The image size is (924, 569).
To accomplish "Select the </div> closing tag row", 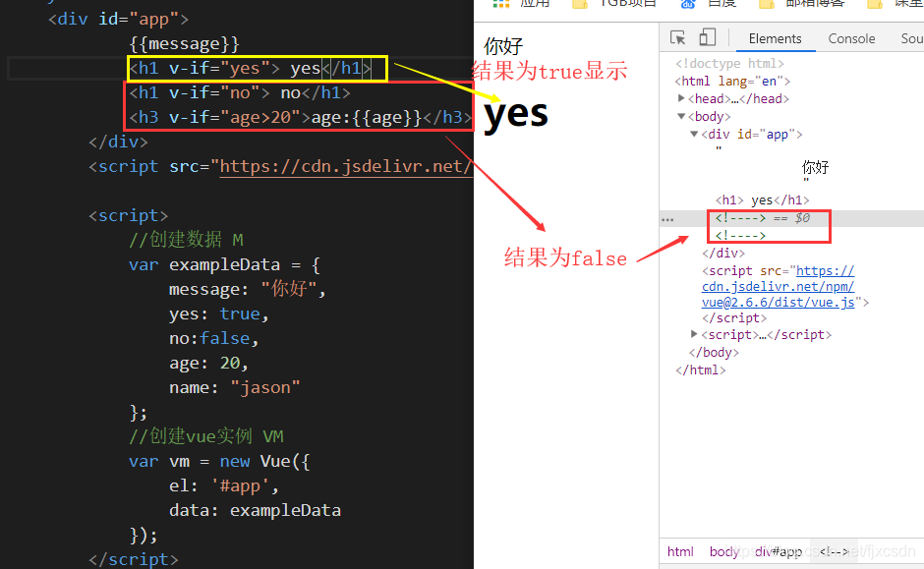I will 723,254.
